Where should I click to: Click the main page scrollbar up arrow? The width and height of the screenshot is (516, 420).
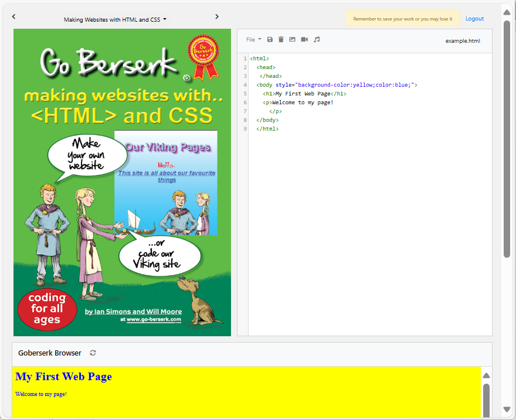tap(507, 12)
